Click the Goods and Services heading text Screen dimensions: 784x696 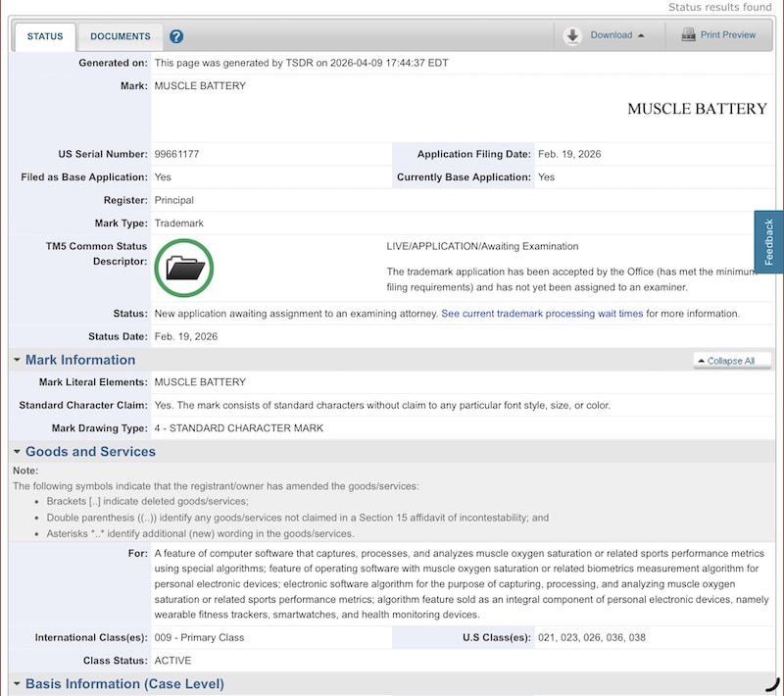(90, 452)
